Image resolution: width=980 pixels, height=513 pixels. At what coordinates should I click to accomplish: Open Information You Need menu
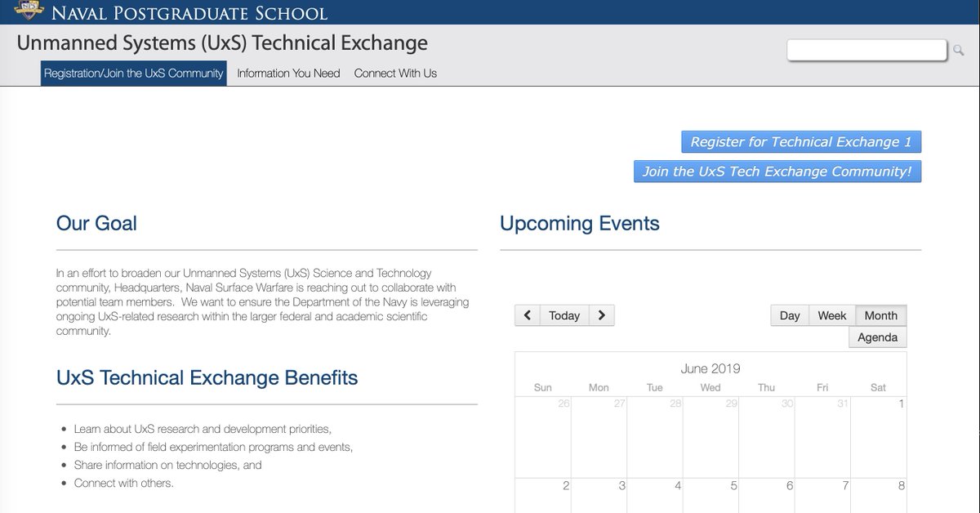[288, 73]
